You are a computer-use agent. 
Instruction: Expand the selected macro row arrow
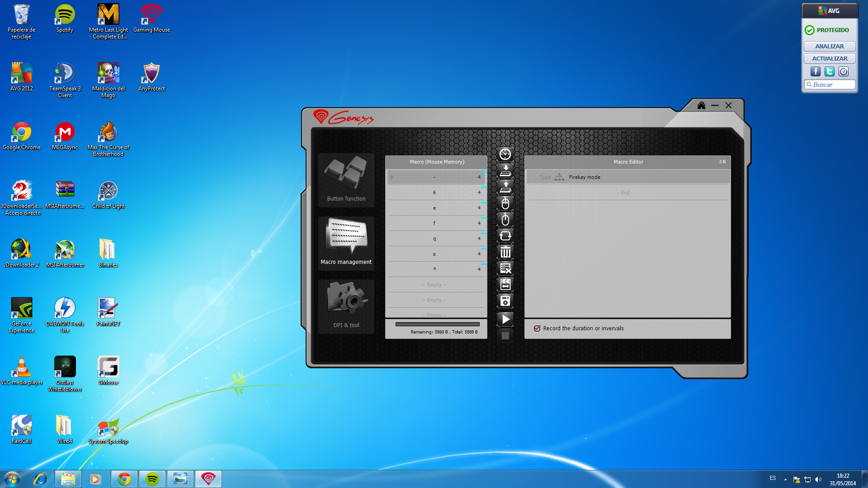click(392, 177)
